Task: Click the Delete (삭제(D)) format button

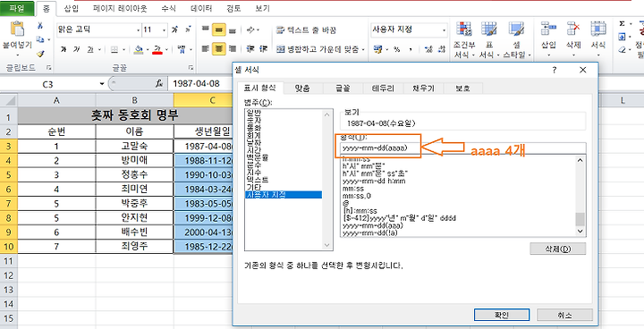Action: (558, 249)
